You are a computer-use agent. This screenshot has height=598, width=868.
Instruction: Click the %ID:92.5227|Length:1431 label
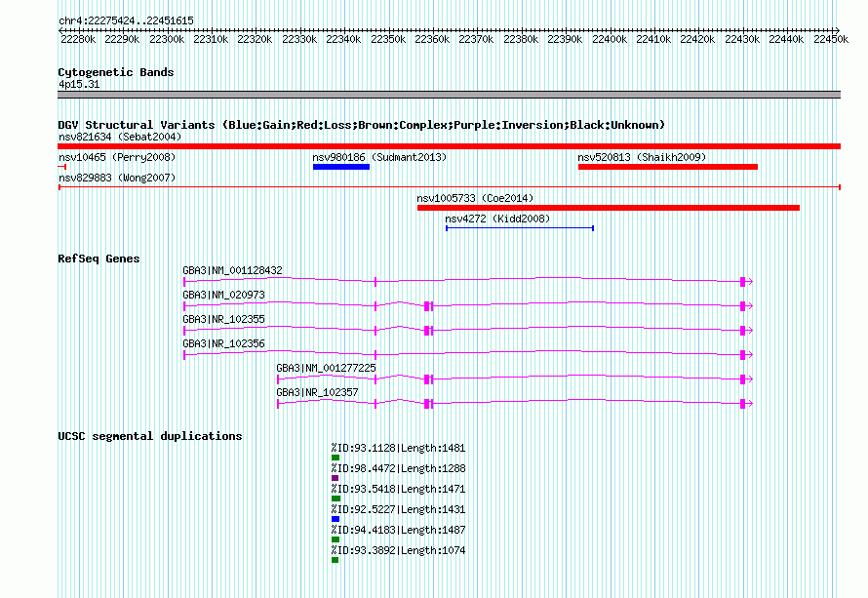tap(399, 509)
